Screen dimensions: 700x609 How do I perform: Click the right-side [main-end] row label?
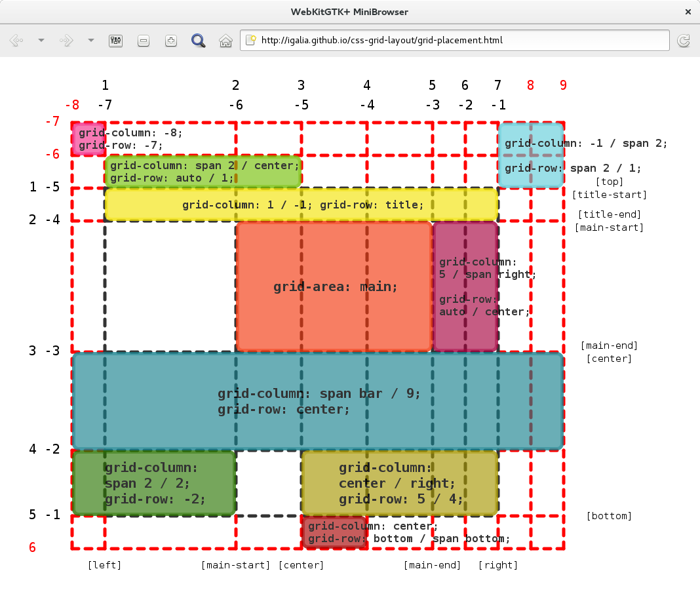coord(610,345)
